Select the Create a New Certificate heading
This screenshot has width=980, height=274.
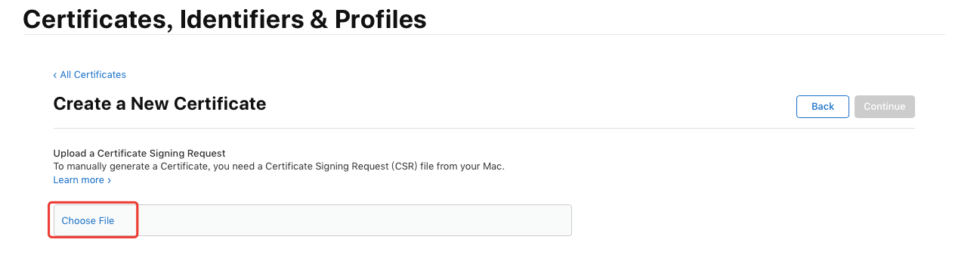tap(159, 104)
